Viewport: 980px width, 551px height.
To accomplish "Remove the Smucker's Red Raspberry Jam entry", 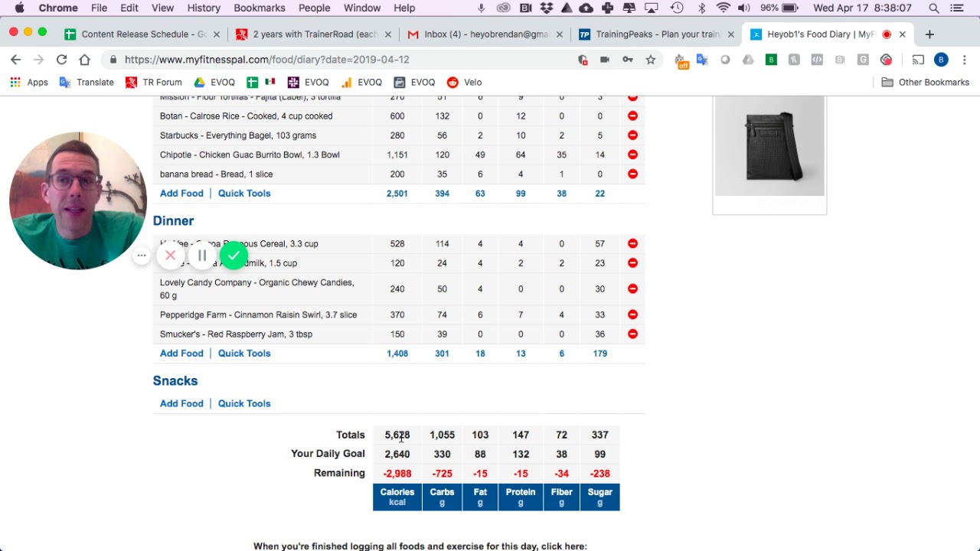I will click(x=632, y=334).
